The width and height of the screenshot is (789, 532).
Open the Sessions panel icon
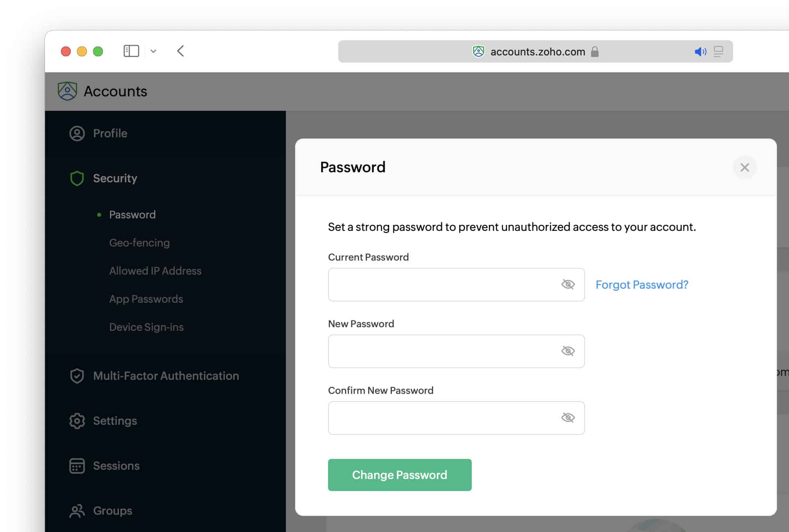point(76,466)
